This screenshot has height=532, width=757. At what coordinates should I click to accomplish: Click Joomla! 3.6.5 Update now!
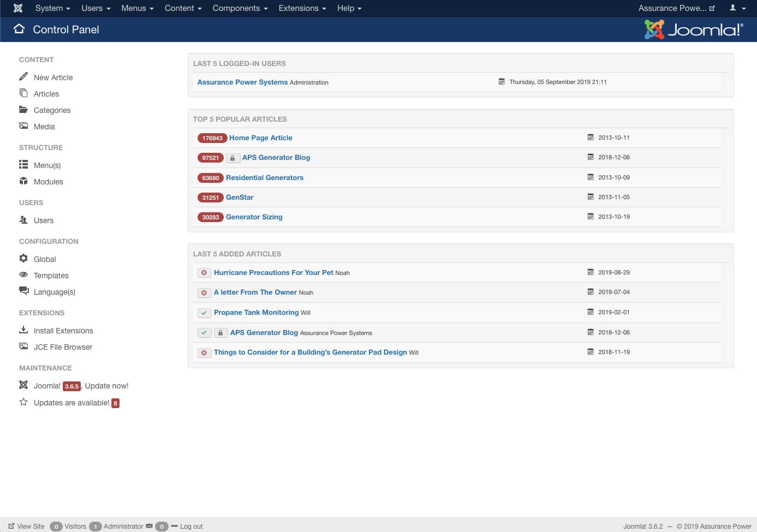tap(81, 386)
